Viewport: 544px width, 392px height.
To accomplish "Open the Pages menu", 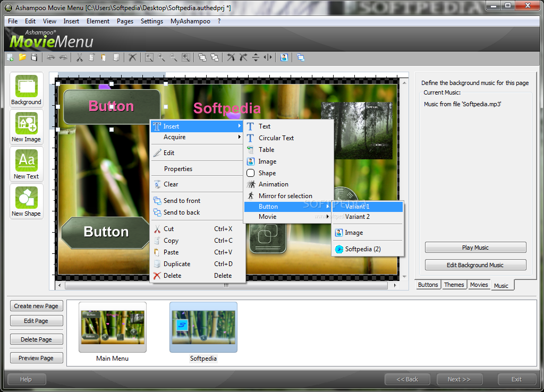I will click(125, 21).
